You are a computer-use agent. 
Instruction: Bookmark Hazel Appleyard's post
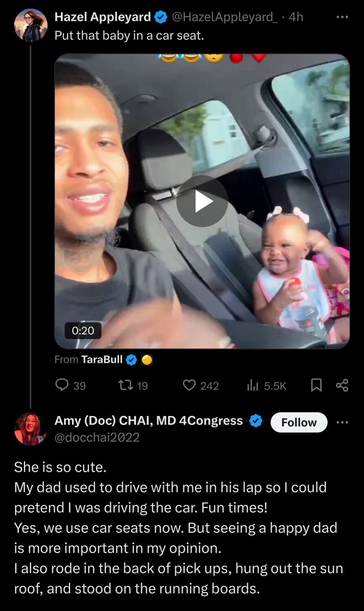pos(316,385)
